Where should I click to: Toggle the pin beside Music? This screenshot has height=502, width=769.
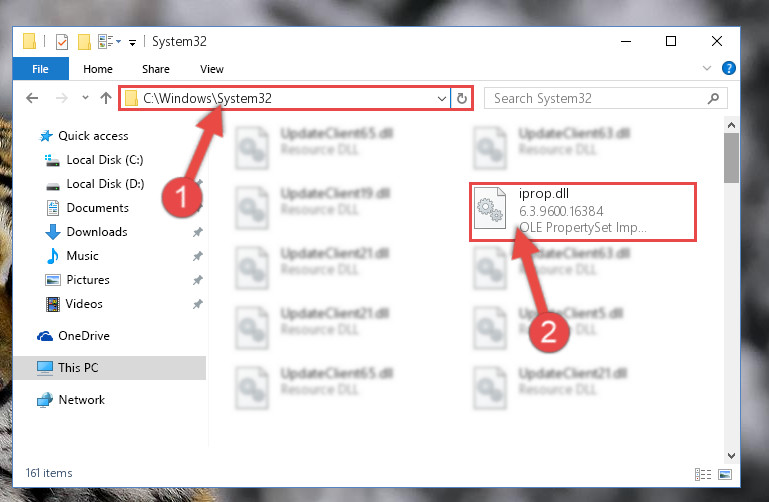click(x=198, y=256)
